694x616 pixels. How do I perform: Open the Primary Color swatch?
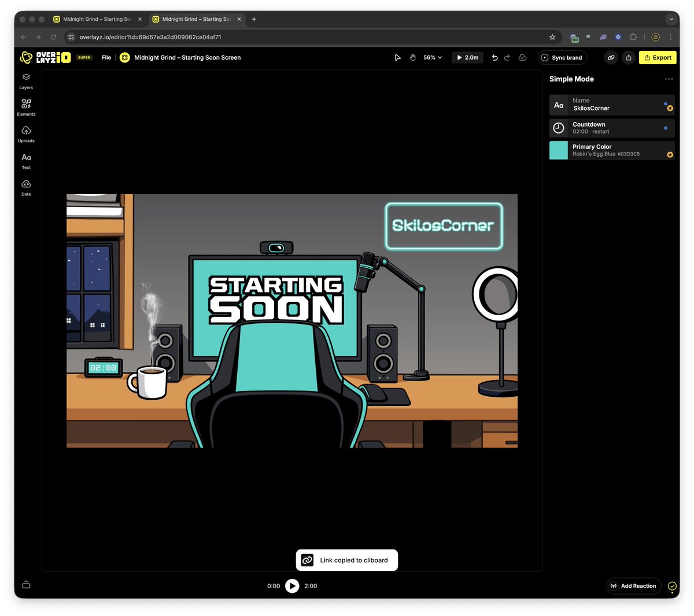559,150
